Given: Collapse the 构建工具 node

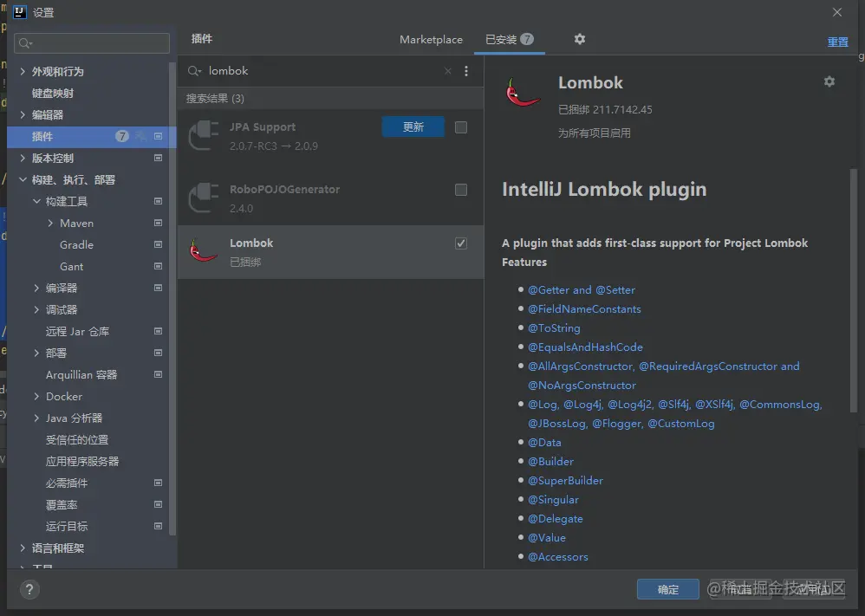Looking at the screenshot, I should click(x=36, y=201).
